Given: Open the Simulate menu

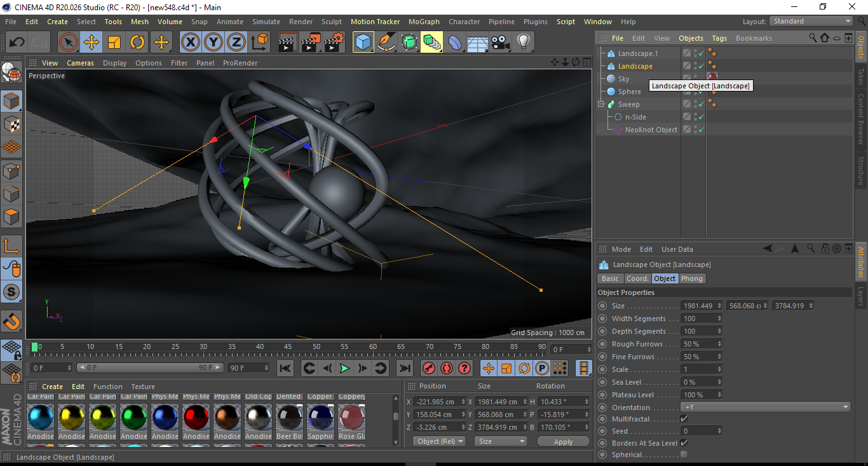Looking at the screenshot, I should pyautogui.click(x=266, y=22).
